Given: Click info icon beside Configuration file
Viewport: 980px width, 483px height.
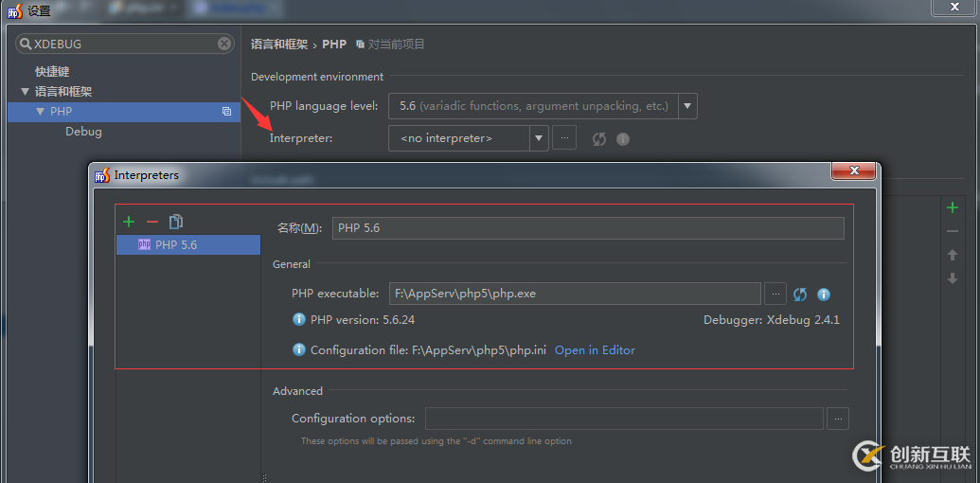Looking at the screenshot, I should [x=299, y=349].
